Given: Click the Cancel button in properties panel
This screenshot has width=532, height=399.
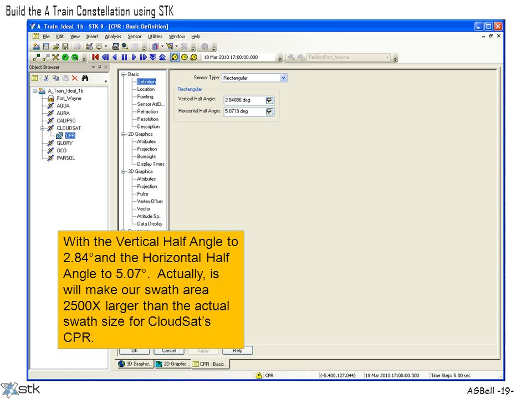Looking at the screenshot, I should pos(169,351).
